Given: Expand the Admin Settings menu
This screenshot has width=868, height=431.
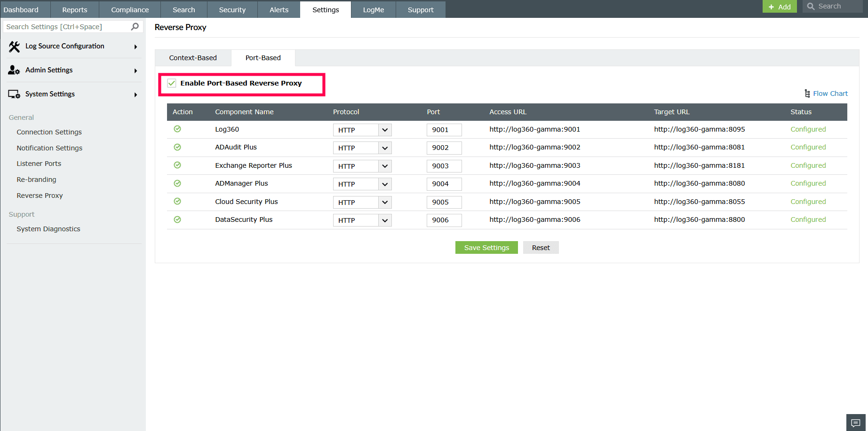Looking at the screenshot, I should [135, 71].
